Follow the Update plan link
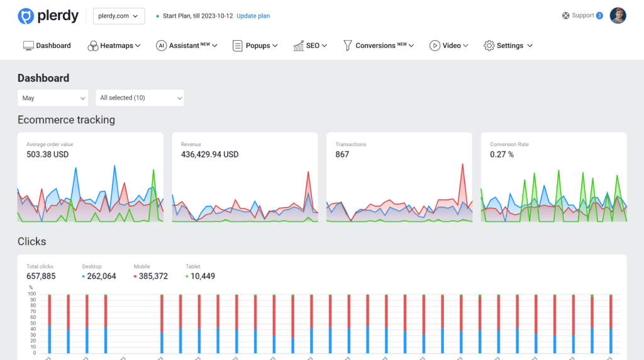Viewport: 644px width, 360px height. point(253,16)
